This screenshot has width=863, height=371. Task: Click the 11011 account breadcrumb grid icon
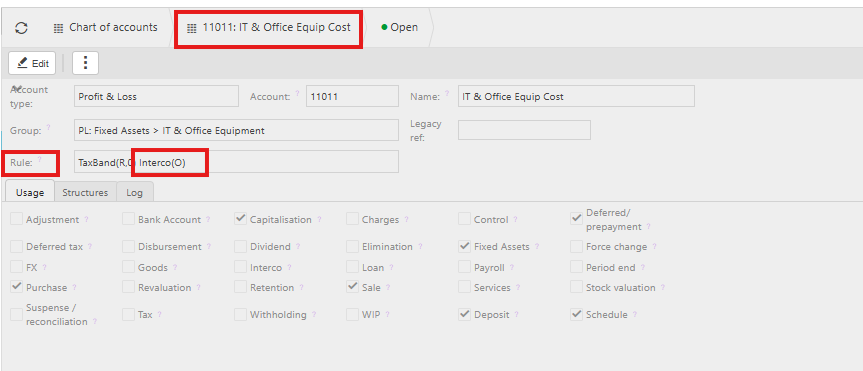[x=192, y=28]
